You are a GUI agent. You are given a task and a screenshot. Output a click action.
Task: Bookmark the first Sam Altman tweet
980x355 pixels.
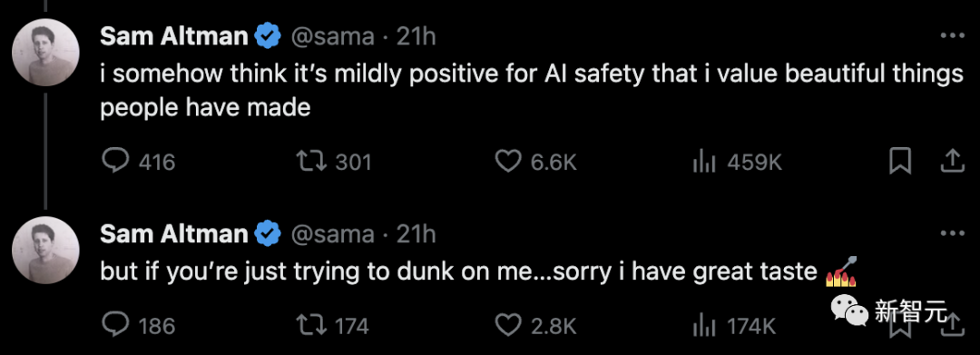[x=900, y=163]
